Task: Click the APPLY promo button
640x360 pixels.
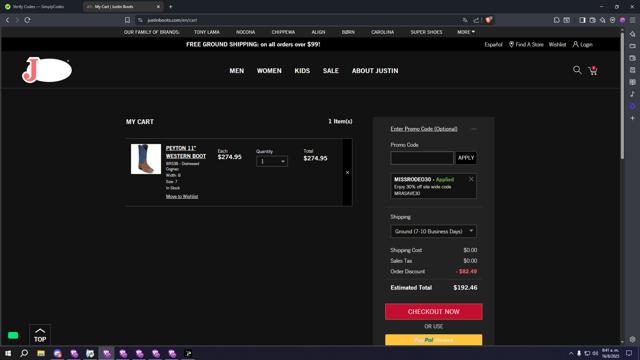Action: pyautogui.click(x=466, y=158)
